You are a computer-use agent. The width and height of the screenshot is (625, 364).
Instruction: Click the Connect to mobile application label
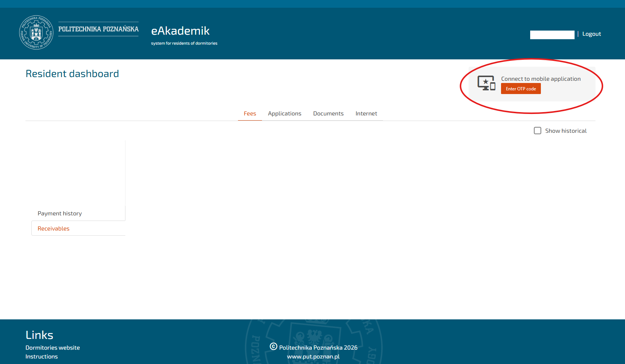click(541, 79)
